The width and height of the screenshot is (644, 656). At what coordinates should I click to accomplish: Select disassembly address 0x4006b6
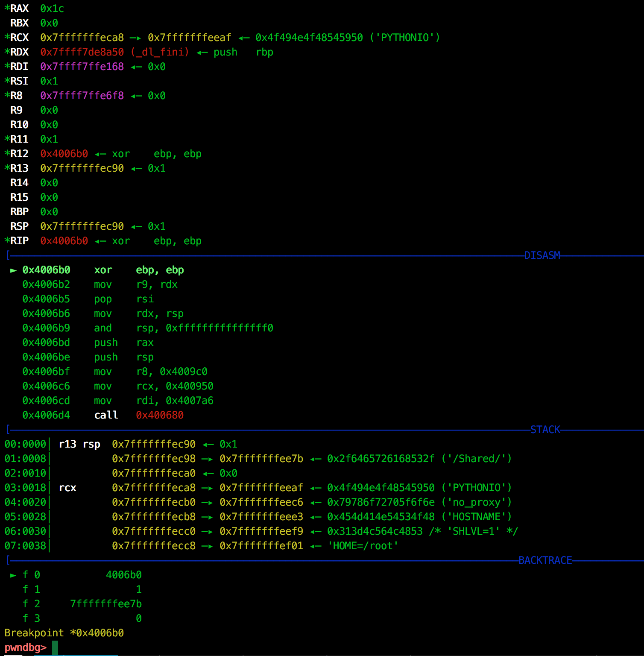(x=46, y=313)
